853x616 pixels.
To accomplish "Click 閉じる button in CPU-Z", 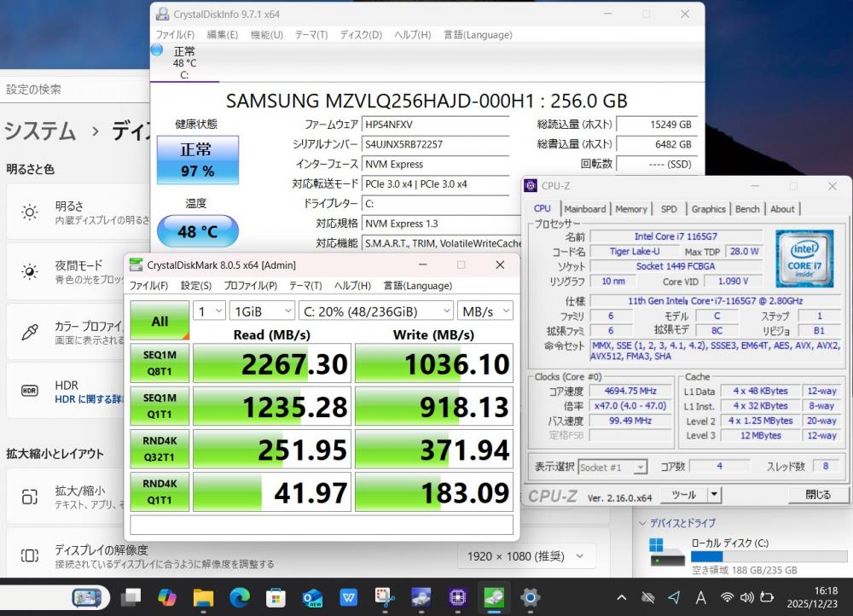I will pos(818,495).
